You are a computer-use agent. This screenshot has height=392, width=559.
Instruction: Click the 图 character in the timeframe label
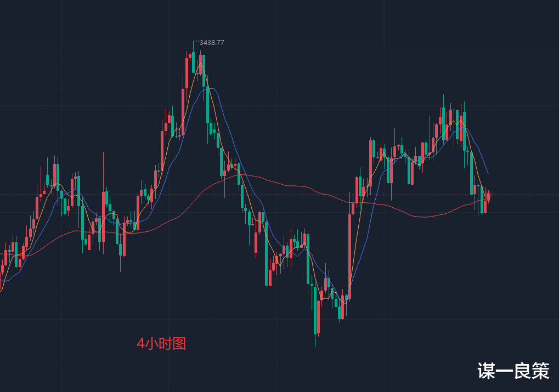(179, 344)
